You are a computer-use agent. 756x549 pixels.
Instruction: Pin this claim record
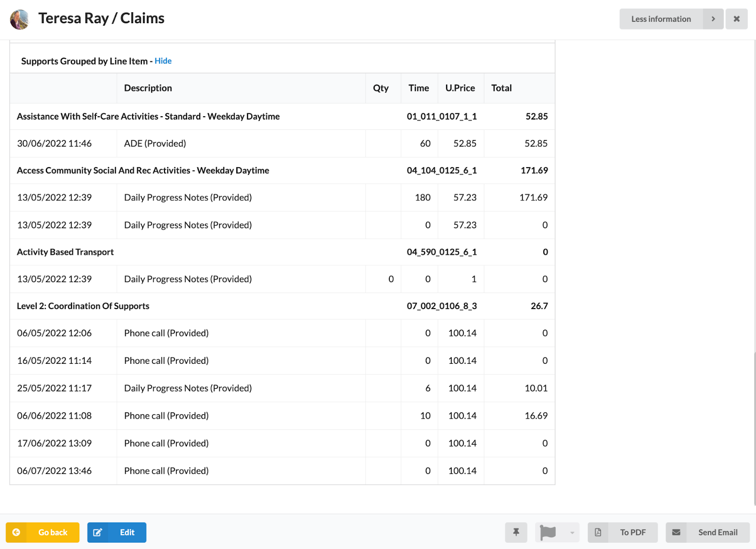click(x=515, y=532)
